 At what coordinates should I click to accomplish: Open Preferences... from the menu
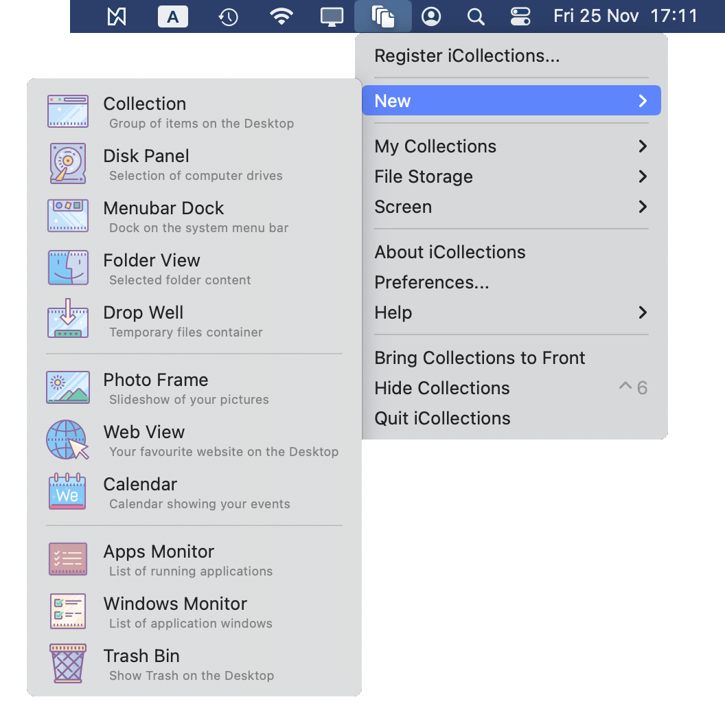coord(511,282)
